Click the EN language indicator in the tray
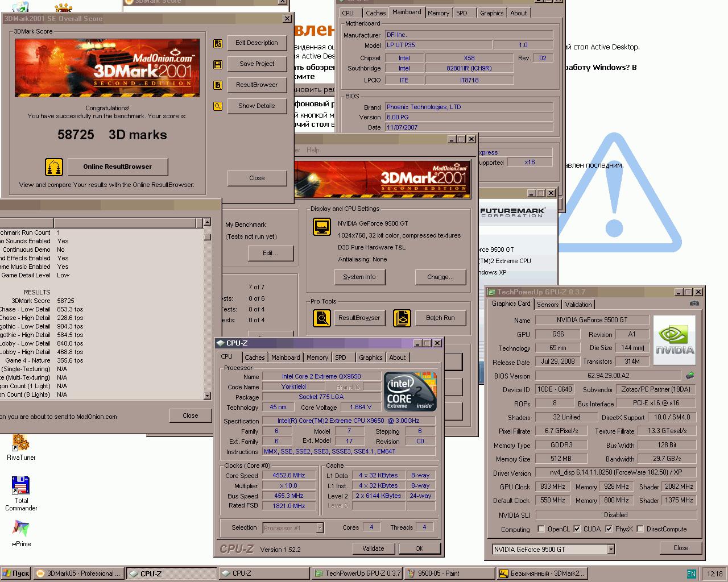The width and height of the screenshot is (728, 582). coord(691,574)
